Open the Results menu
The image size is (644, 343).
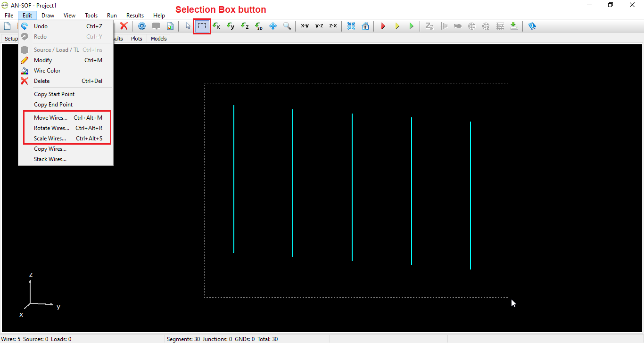(135, 16)
